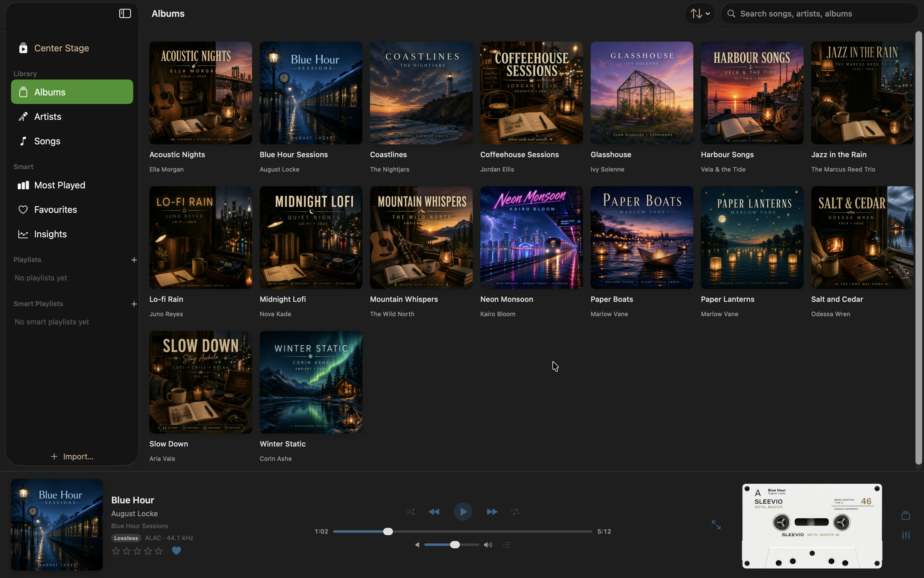Toggle shuffle playback
Image resolution: width=924 pixels, height=578 pixels.
(410, 512)
